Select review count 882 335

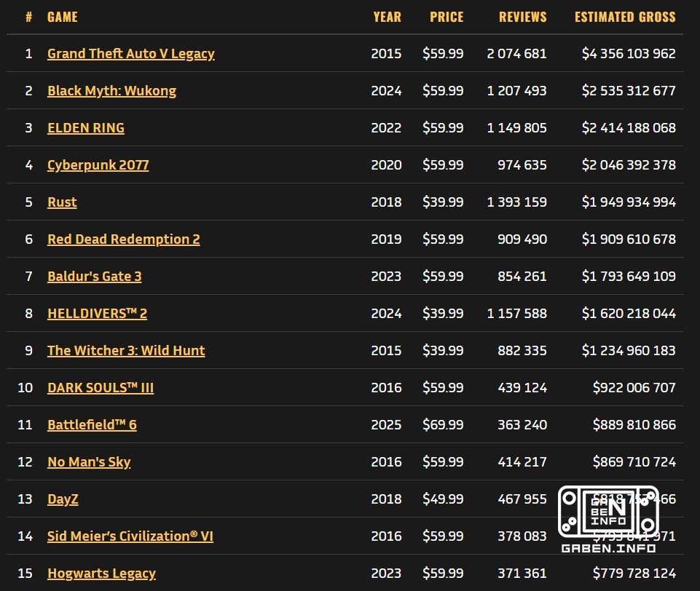522,350
